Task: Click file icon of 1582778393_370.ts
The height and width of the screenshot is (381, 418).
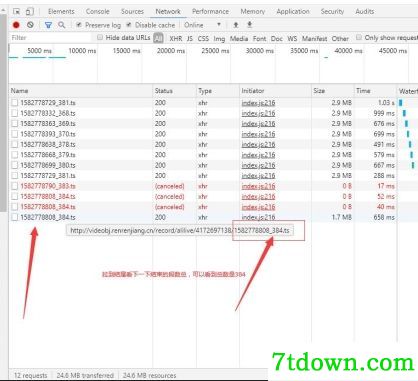Action: pos(15,134)
